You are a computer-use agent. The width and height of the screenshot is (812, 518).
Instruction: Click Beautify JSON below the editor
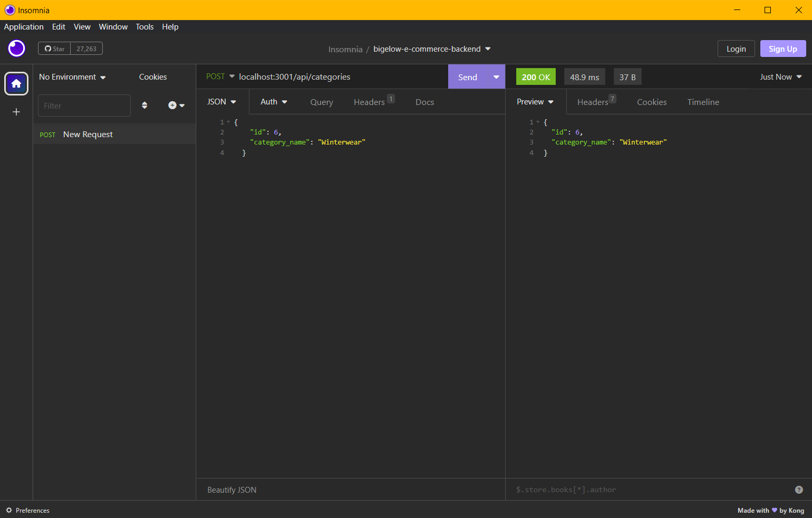(x=231, y=490)
